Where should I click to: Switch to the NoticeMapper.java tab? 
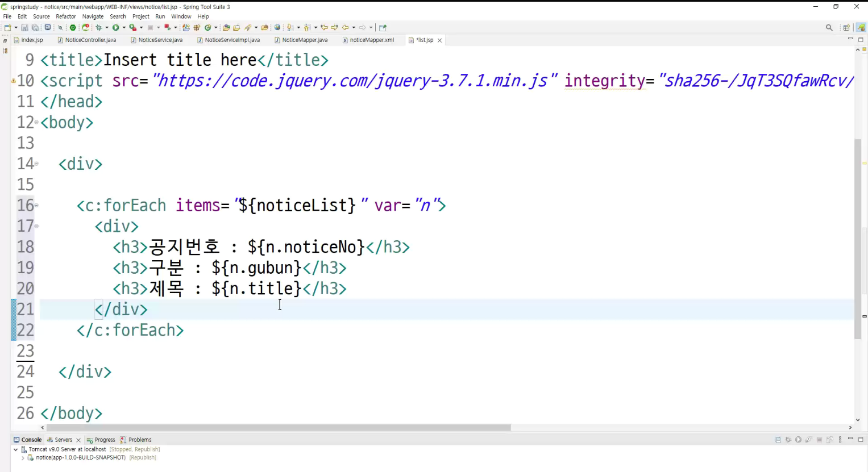tap(301, 40)
